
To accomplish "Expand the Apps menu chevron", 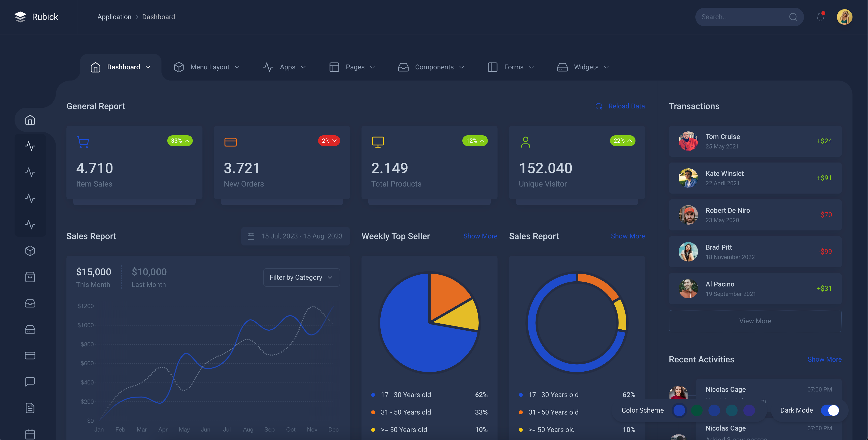I will point(303,67).
